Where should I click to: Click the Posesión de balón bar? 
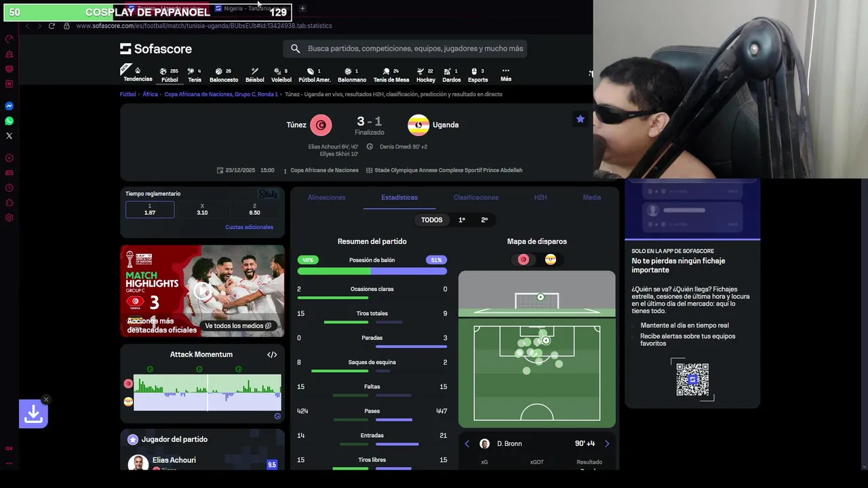tap(372, 271)
